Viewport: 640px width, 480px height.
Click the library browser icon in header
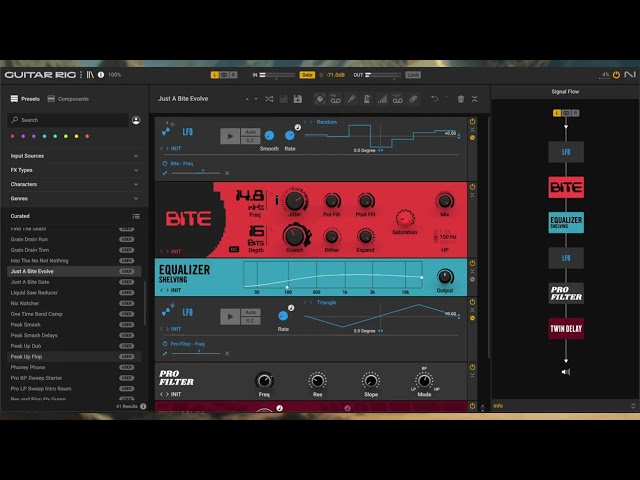tap(90, 75)
